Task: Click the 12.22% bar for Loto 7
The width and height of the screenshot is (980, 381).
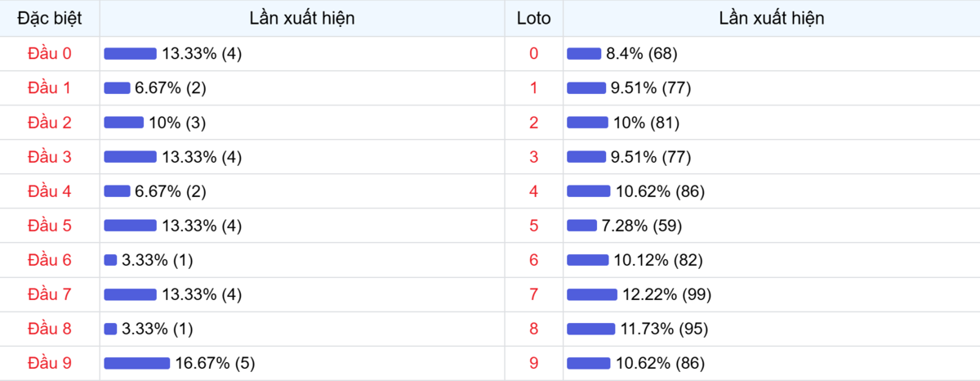Action: coord(591,294)
